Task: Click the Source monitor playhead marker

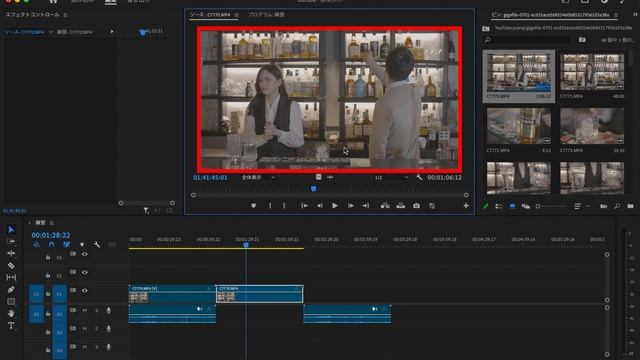Action: coord(313,189)
